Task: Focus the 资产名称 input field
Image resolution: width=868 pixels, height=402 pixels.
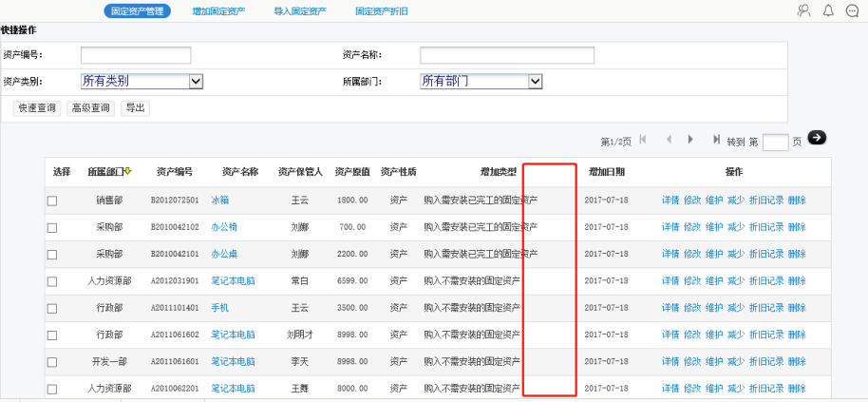Action: coord(507,55)
